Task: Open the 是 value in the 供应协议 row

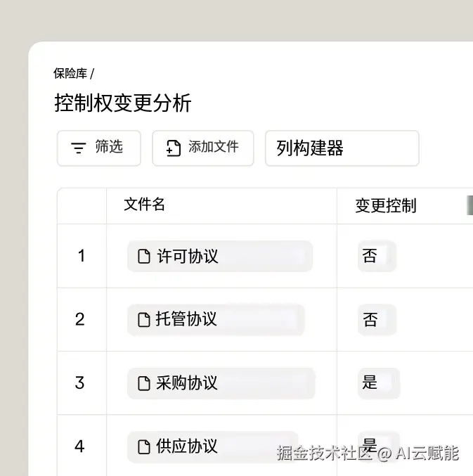Action: [x=370, y=444]
